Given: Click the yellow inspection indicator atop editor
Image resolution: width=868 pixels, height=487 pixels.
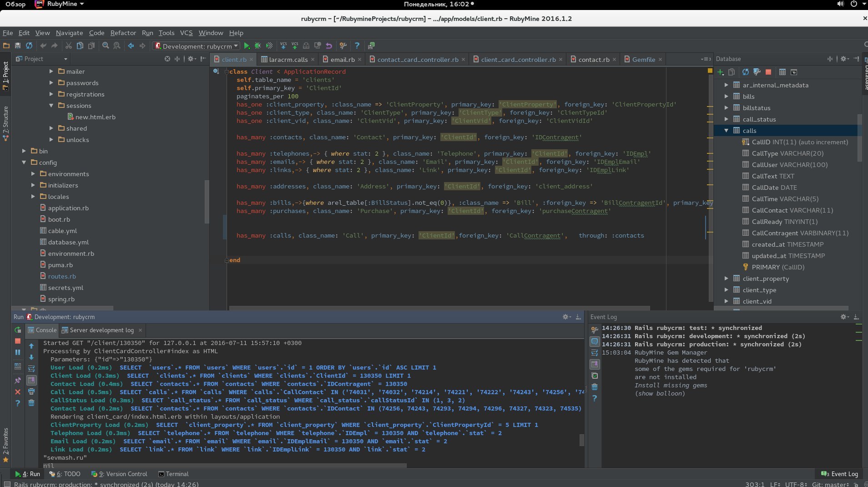Looking at the screenshot, I should click(x=710, y=71).
